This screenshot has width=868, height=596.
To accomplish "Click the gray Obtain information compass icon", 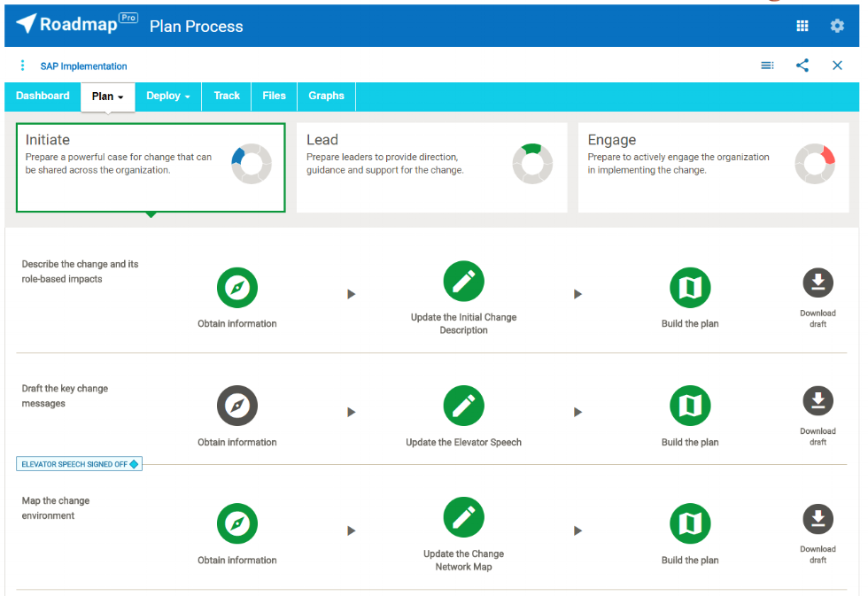I will (237, 406).
